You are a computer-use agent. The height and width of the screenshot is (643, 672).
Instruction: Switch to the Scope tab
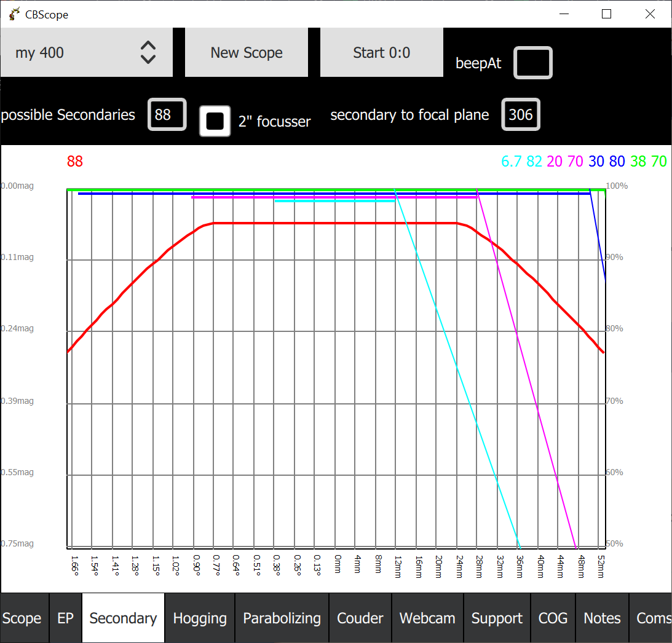tap(25, 618)
